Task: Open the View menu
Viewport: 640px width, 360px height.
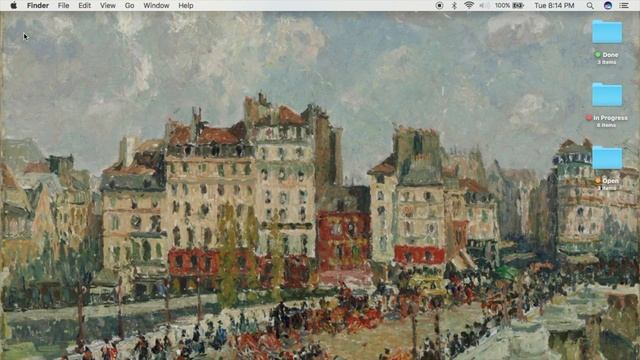Action: (x=108, y=5)
